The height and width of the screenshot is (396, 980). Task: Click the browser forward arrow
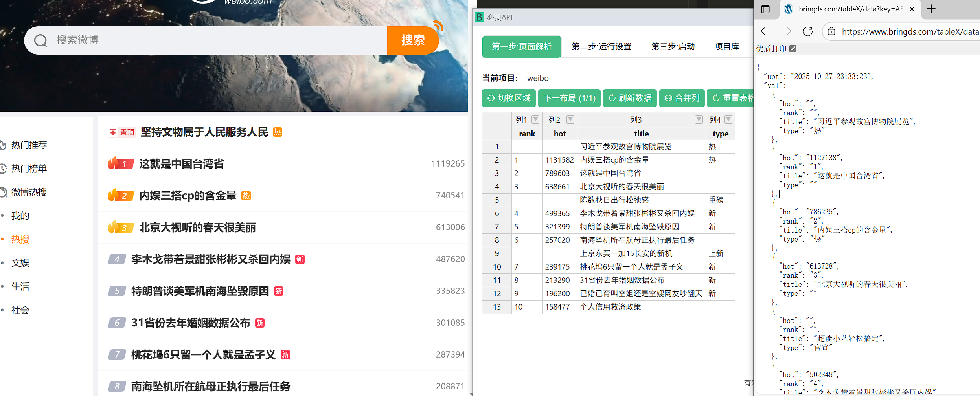coord(786,31)
